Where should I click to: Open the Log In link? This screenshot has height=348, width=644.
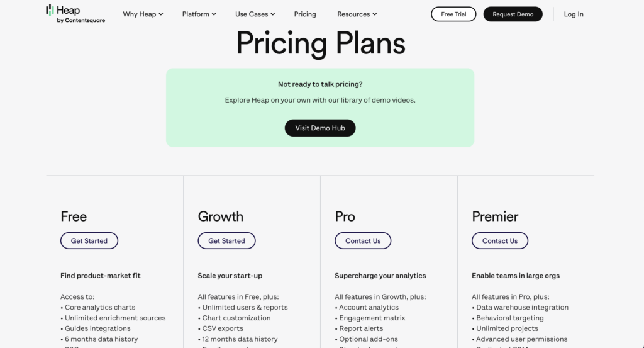click(574, 14)
